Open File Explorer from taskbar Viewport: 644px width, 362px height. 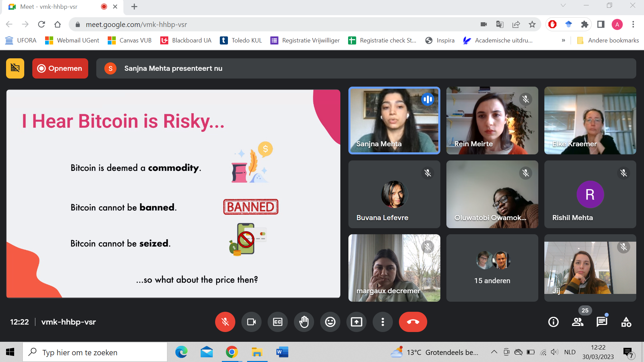pyautogui.click(x=257, y=352)
